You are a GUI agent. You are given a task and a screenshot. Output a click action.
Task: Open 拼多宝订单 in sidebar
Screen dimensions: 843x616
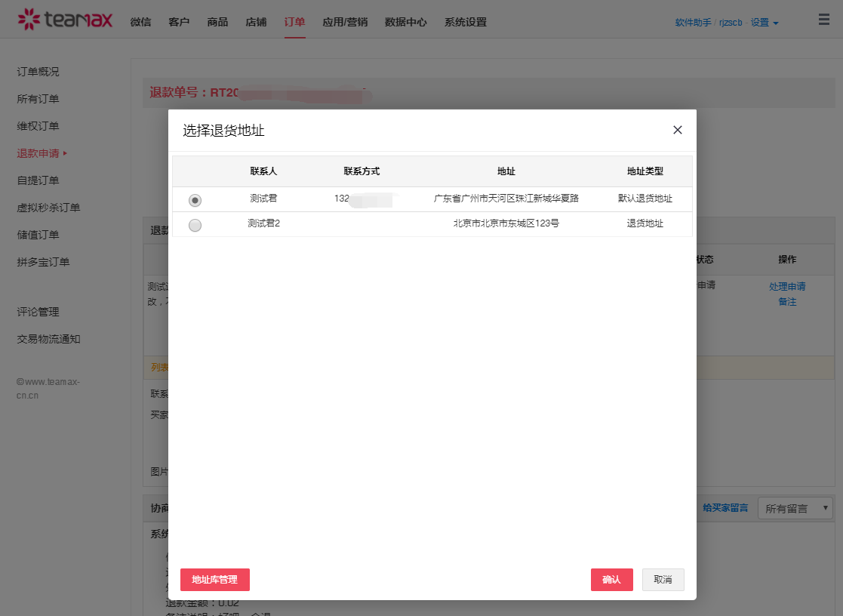[x=43, y=262]
